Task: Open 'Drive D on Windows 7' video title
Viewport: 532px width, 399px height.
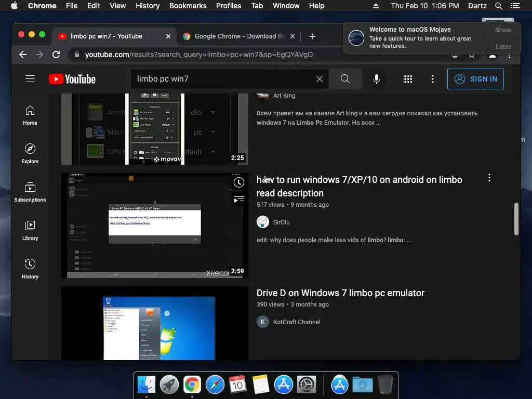Action: click(340, 293)
